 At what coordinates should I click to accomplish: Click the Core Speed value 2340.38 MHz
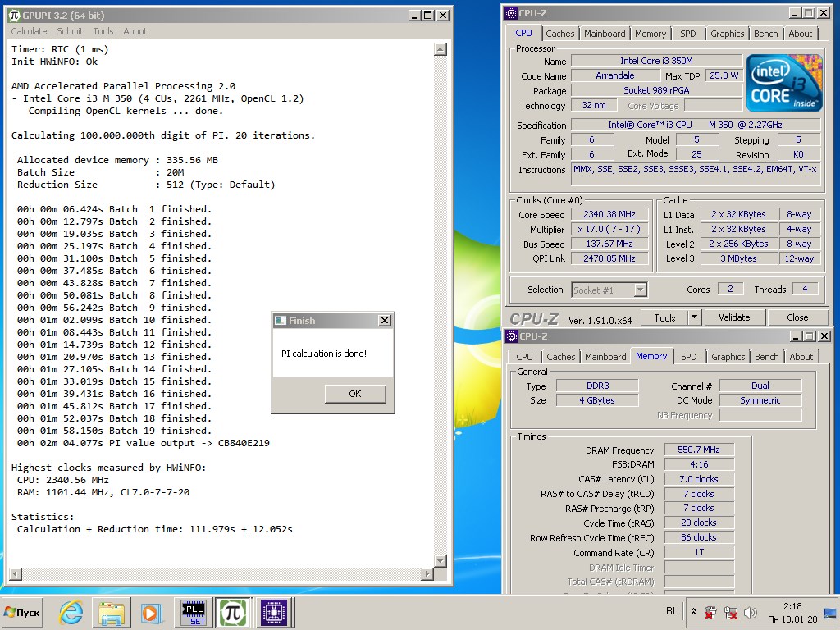609,214
